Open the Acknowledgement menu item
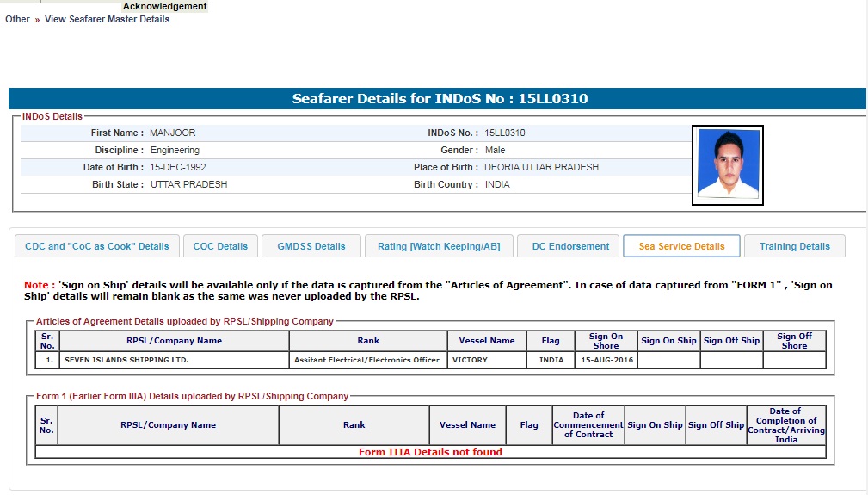Viewport: 868px width, 495px height. pyautogui.click(x=164, y=6)
